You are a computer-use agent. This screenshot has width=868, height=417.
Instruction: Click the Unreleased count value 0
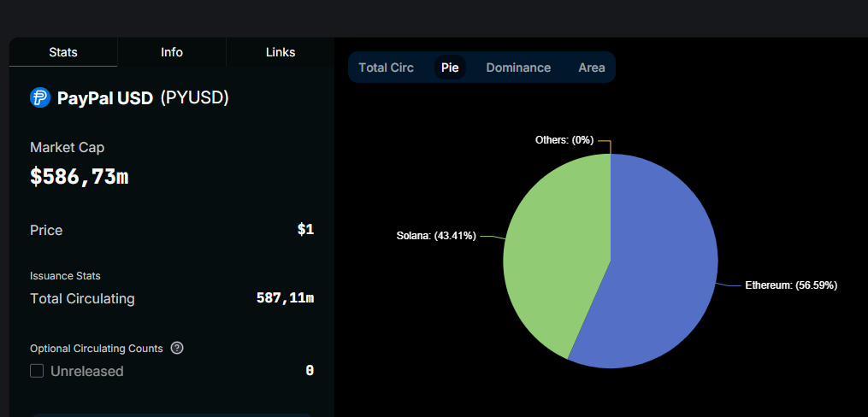[310, 371]
